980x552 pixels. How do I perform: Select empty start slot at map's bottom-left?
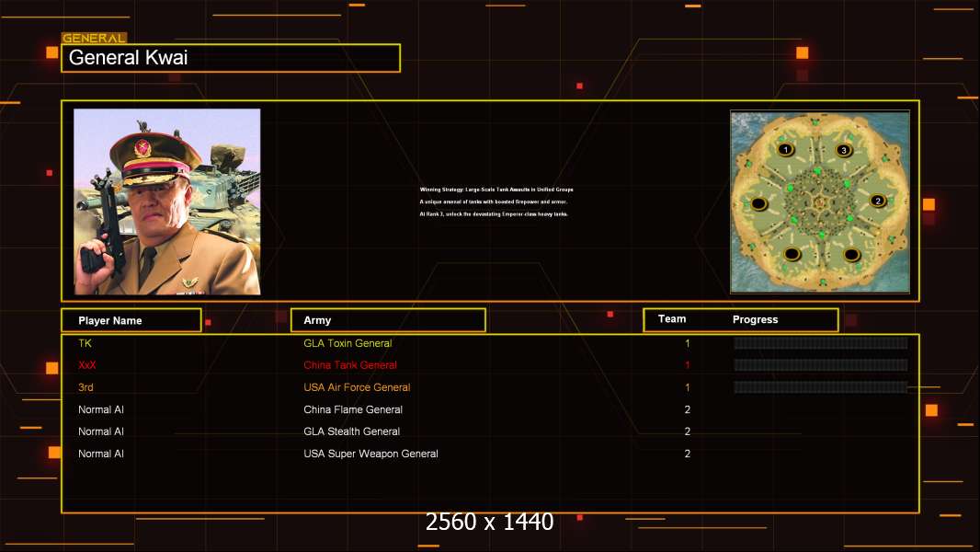(x=792, y=254)
